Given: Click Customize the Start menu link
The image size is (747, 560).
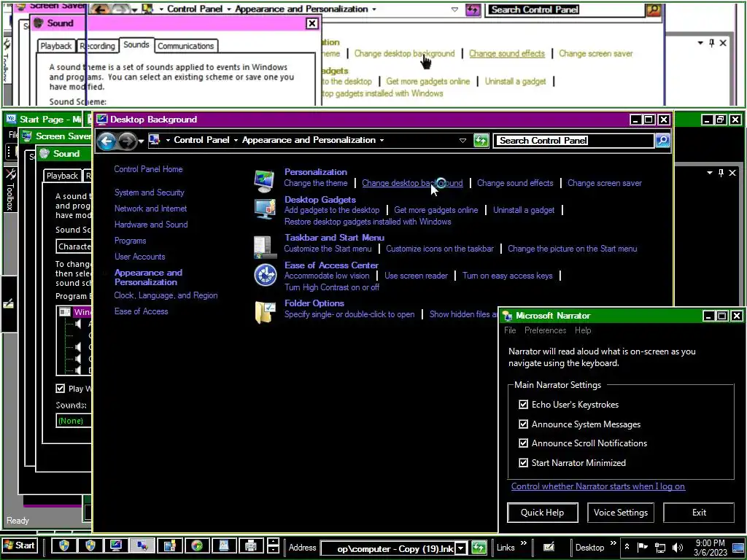Looking at the screenshot, I should (x=328, y=248).
